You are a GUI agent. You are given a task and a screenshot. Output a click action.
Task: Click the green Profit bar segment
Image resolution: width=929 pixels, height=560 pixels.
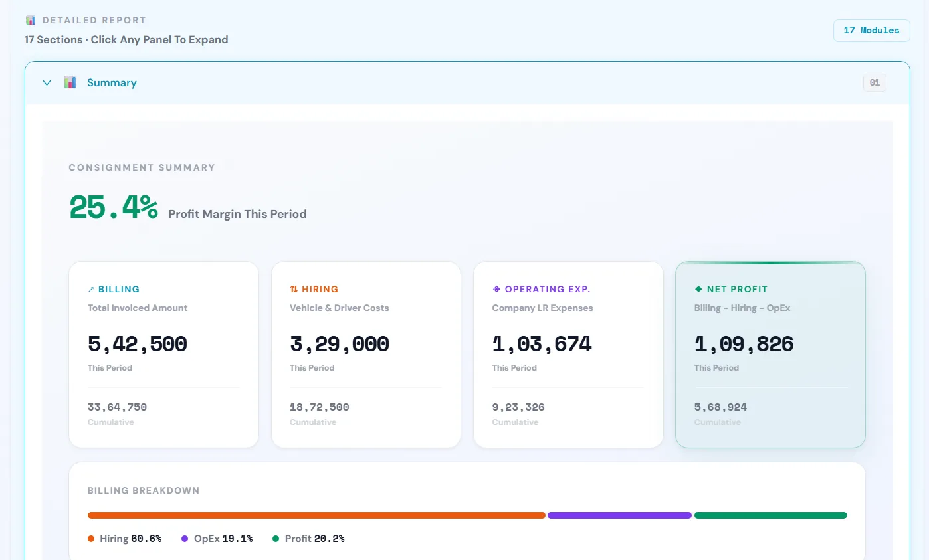tap(771, 515)
